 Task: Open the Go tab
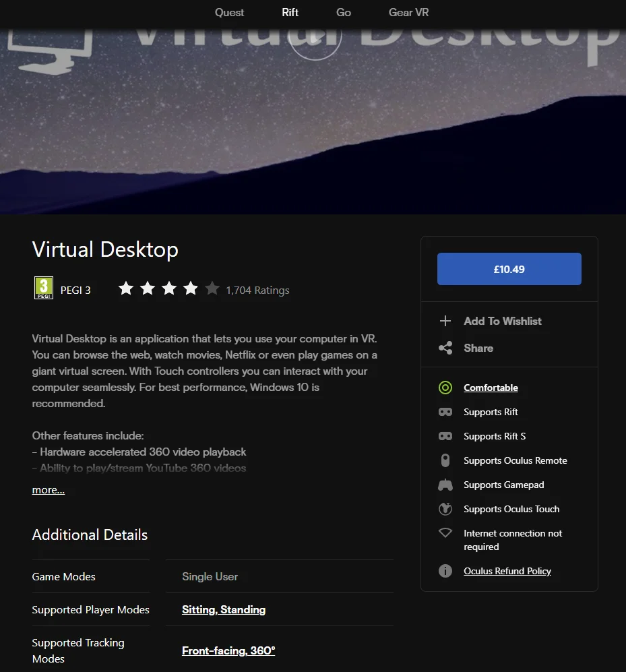coord(344,12)
